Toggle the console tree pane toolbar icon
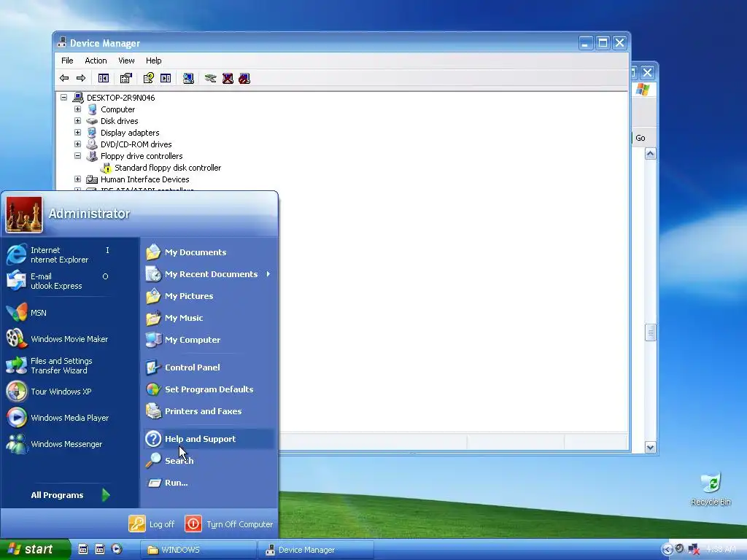 104,78
